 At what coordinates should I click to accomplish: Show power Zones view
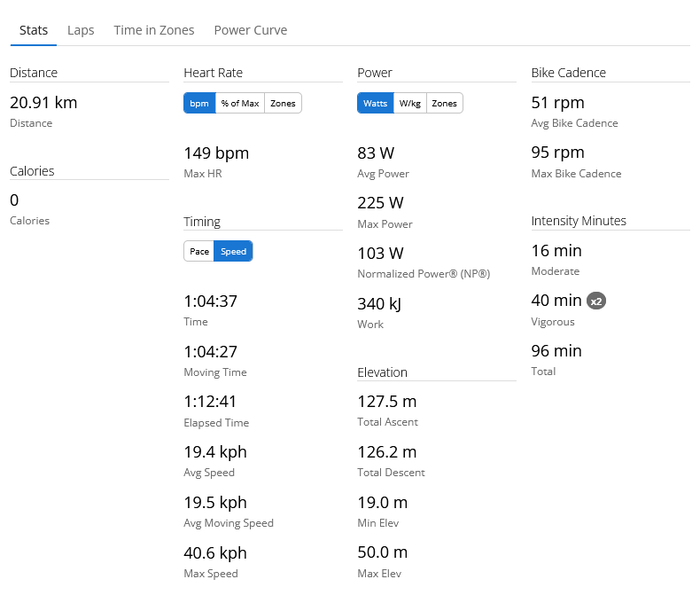point(444,104)
